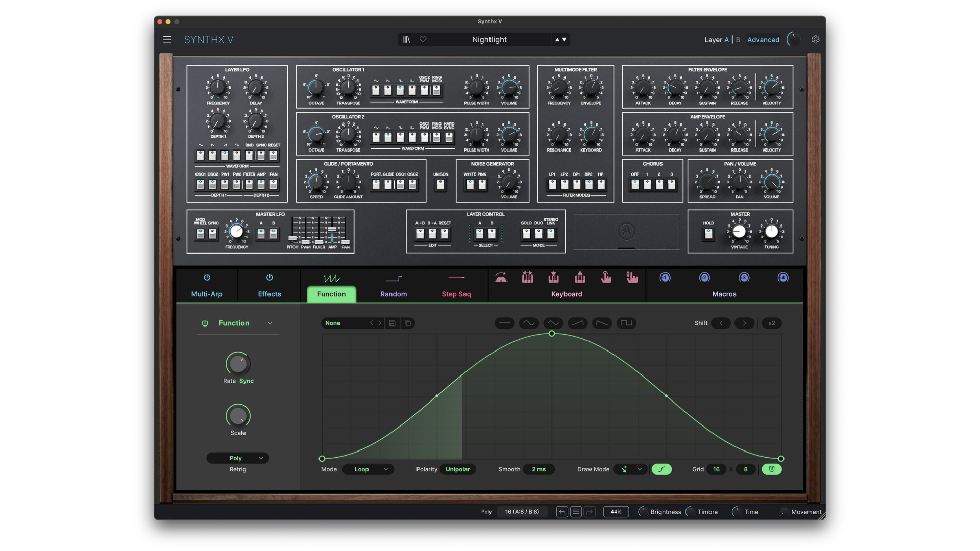Click the redo arrow in status bar
The image size is (980, 551).
(590, 512)
